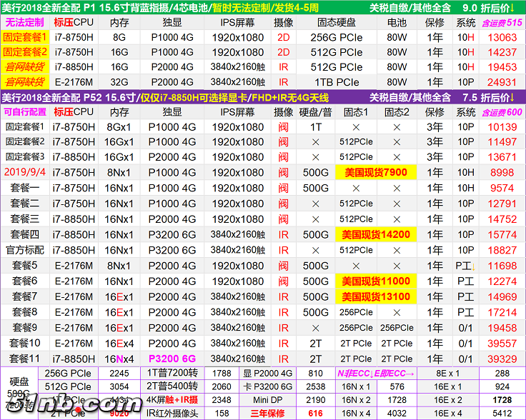Select the yellow 固定套餐1 cell

[x=25, y=37]
